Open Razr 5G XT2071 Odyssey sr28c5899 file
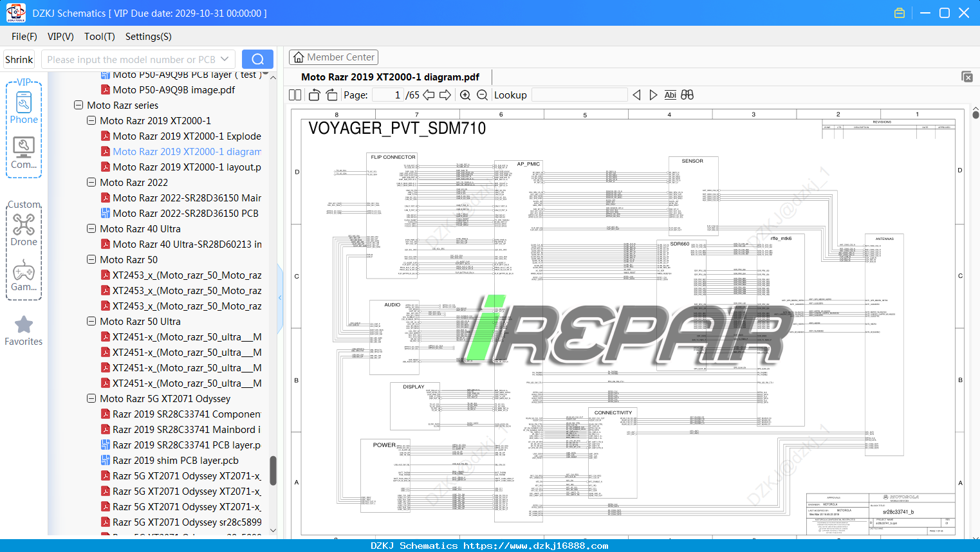 181,522
